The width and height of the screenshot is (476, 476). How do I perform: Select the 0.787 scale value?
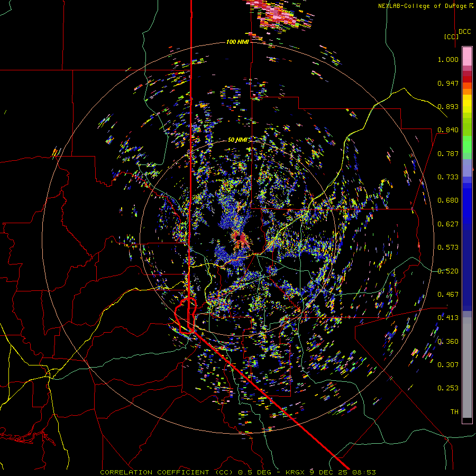point(448,153)
